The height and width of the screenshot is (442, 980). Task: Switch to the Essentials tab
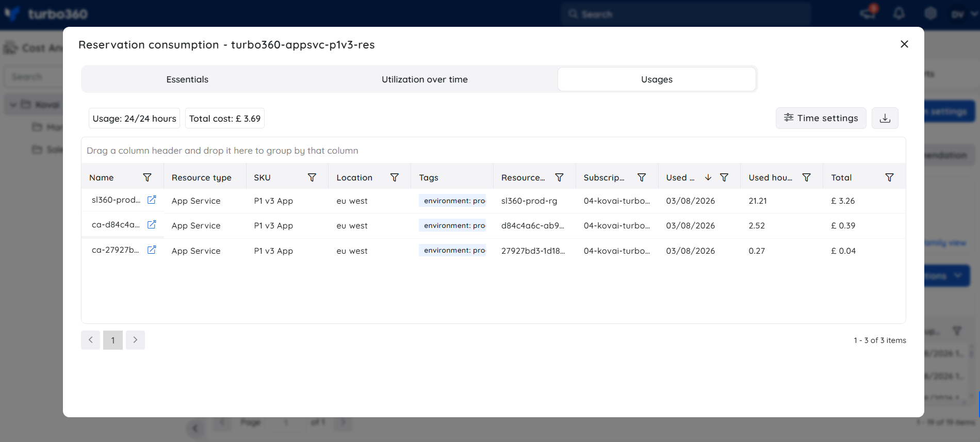tap(187, 79)
